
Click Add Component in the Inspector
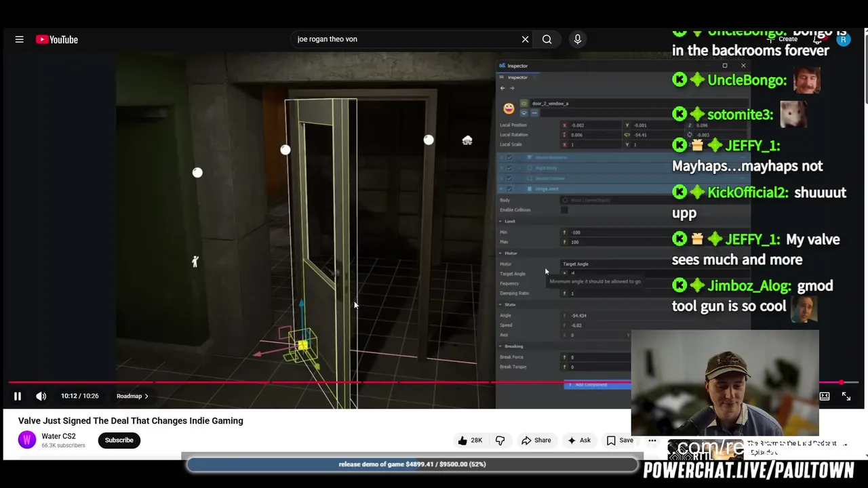click(597, 385)
